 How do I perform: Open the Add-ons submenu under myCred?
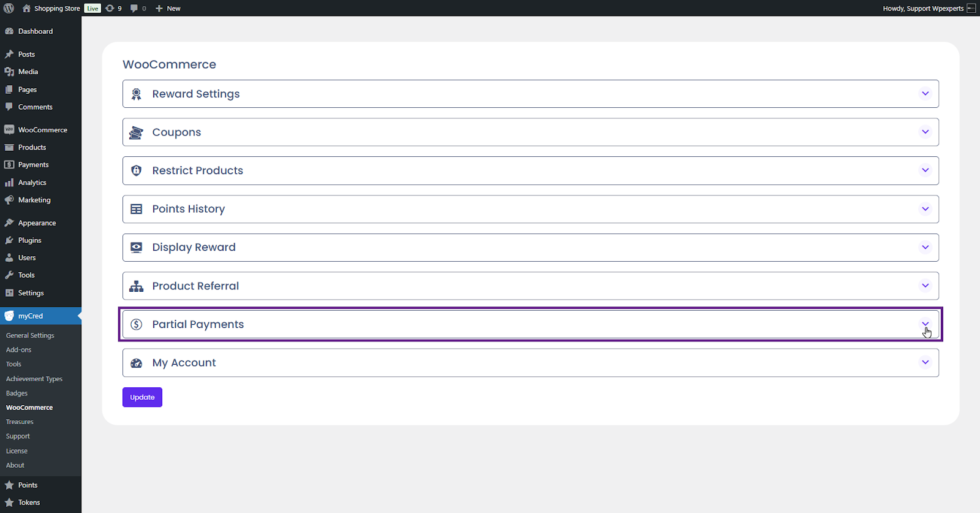tap(18, 350)
